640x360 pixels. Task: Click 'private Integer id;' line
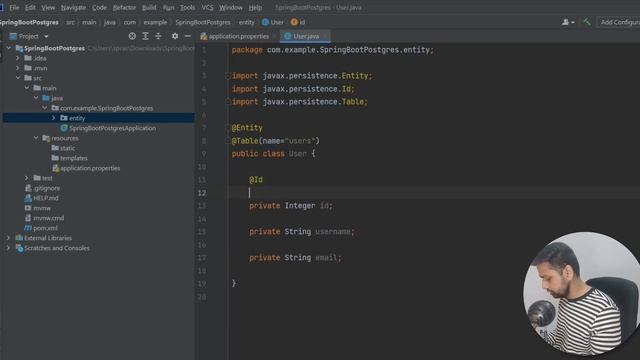pyautogui.click(x=291, y=206)
